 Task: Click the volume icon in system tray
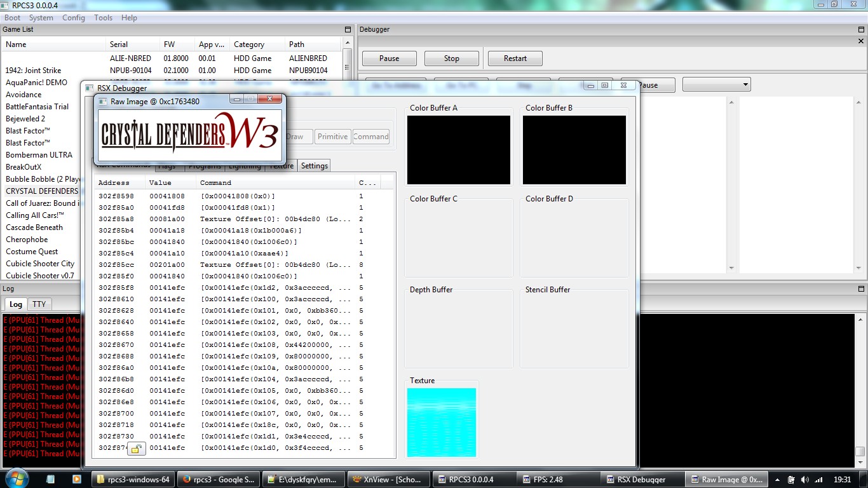[x=805, y=480]
